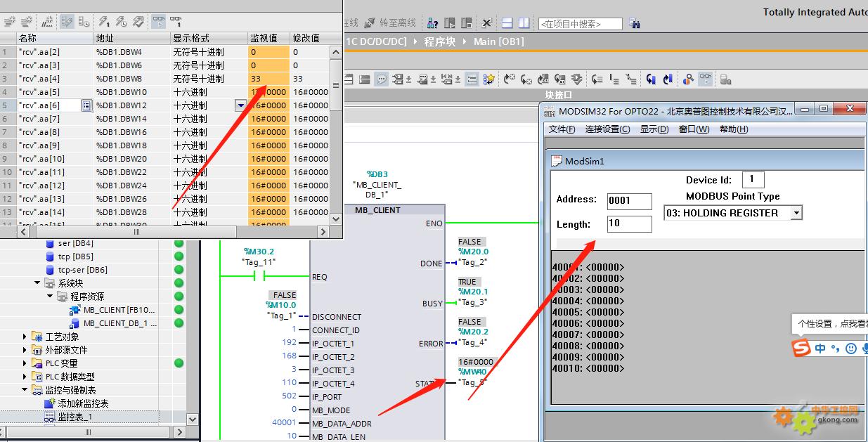
Task: Click the 中 language toggle on IME bar
Action: tap(820, 349)
